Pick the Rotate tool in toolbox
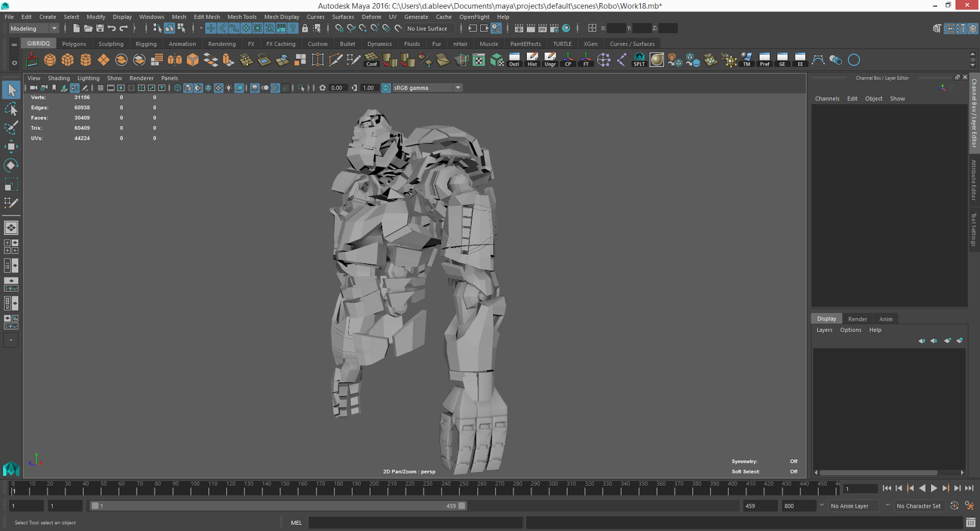Image resolution: width=980 pixels, height=531 pixels. coord(11,165)
